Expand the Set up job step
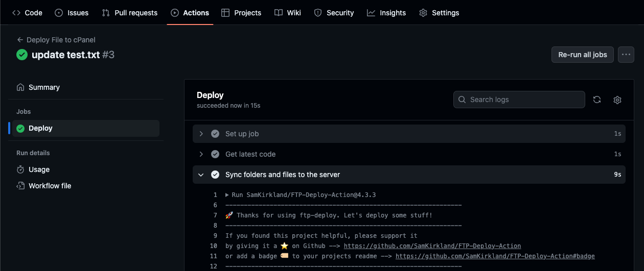This screenshot has width=644, height=271. tap(201, 134)
